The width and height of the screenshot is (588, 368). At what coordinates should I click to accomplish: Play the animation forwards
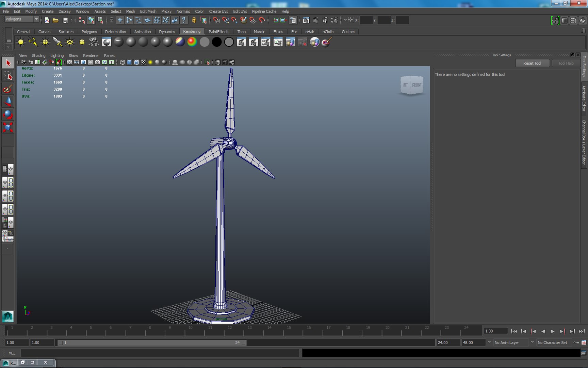pyautogui.click(x=553, y=331)
